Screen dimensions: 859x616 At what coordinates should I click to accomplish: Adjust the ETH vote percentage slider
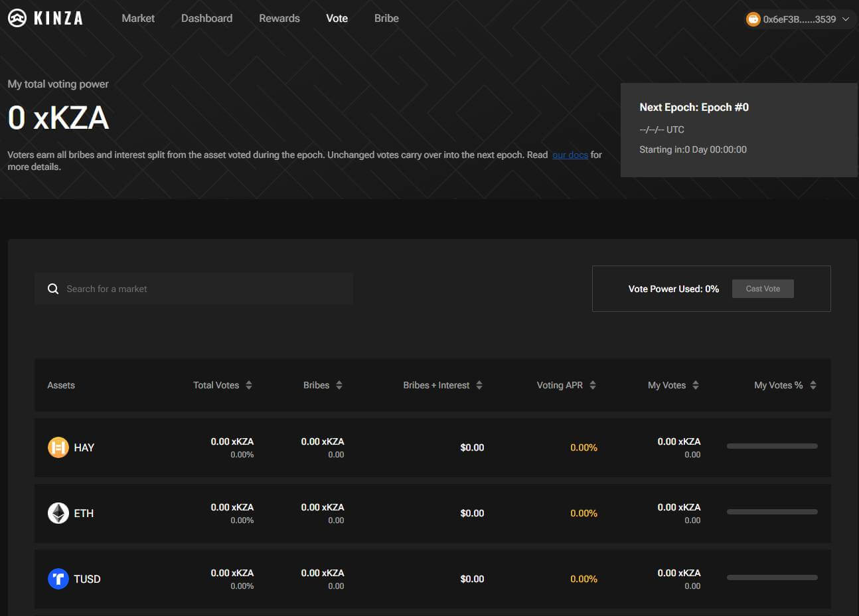coord(772,512)
